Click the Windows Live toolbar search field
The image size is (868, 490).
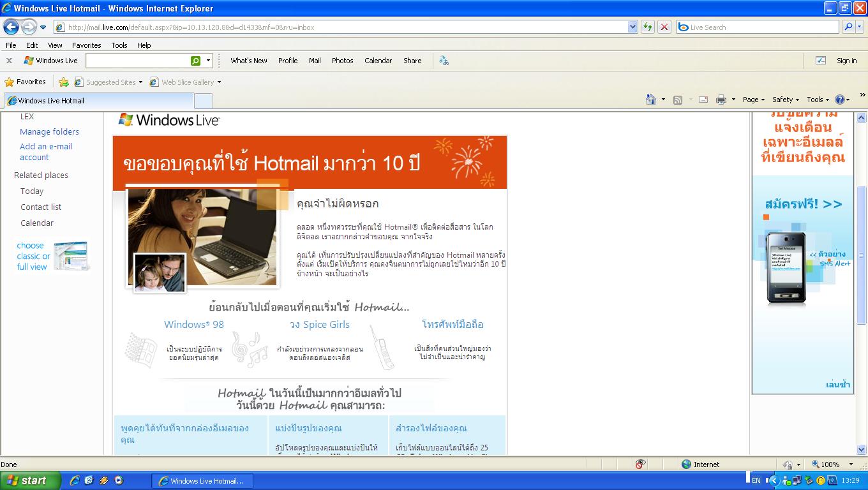pos(138,61)
